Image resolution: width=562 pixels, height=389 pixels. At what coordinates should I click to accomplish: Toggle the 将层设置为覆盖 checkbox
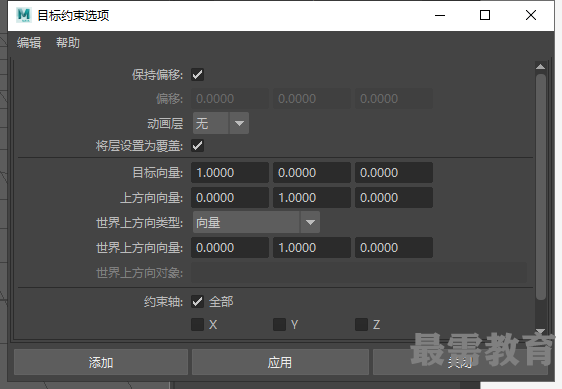click(197, 146)
